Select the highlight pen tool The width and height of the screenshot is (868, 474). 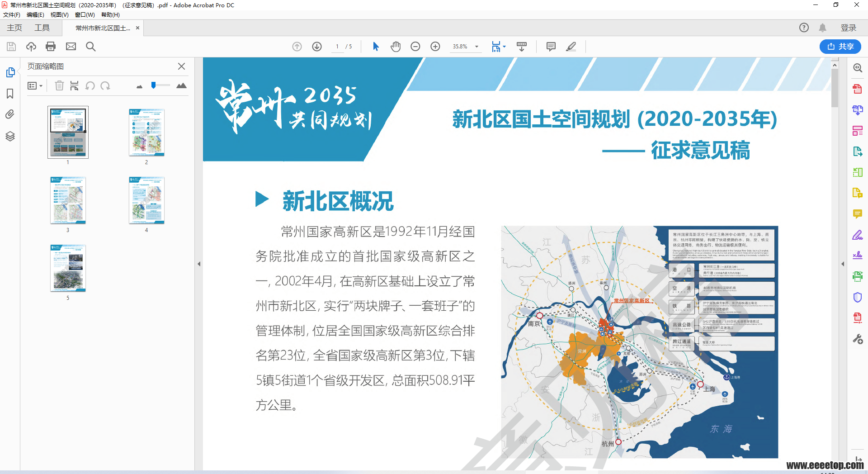(x=571, y=47)
